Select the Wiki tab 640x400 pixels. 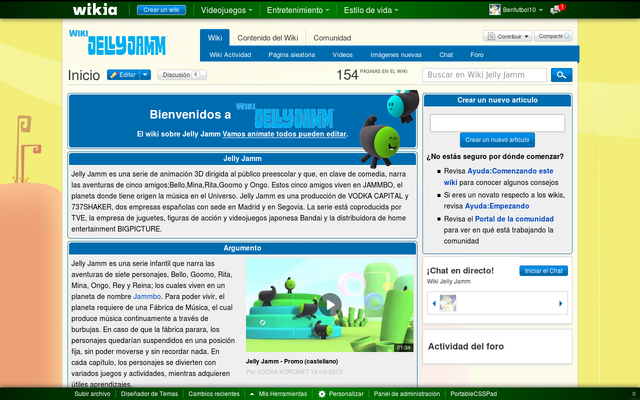[x=215, y=38]
